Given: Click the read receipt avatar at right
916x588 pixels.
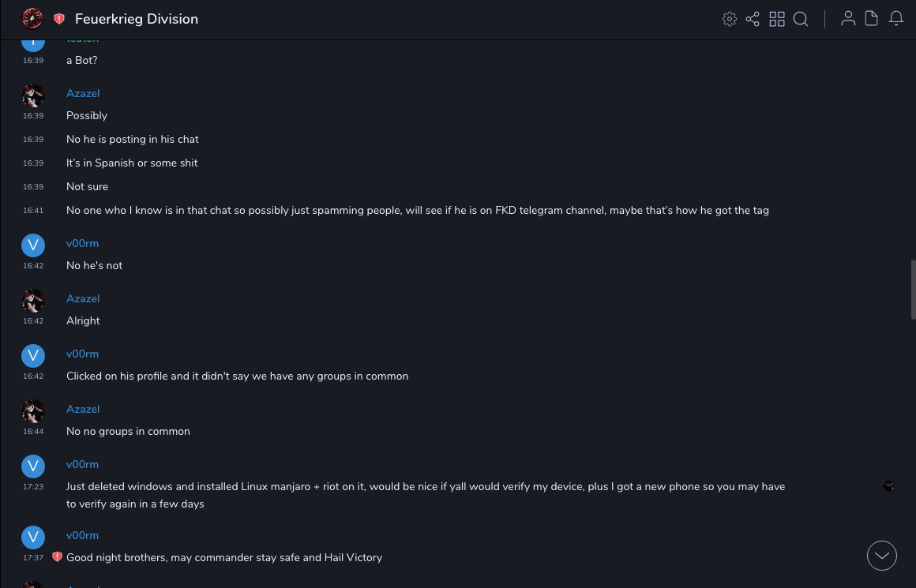Looking at the screenshot, I should coord(888,486).
